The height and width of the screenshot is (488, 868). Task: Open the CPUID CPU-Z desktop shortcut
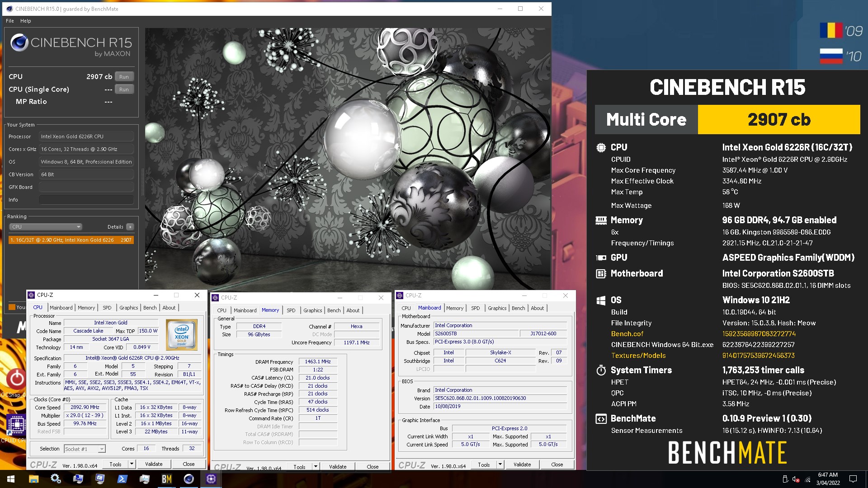pos(16,428)
